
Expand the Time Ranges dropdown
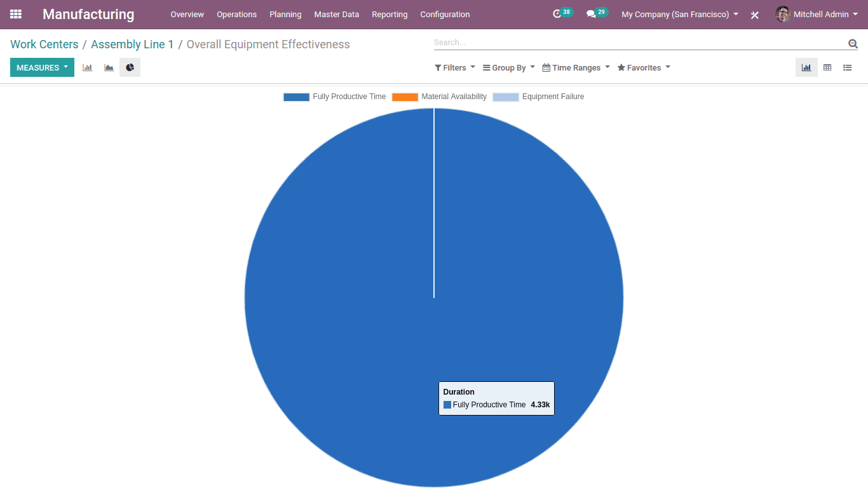(x=576, y=67)
